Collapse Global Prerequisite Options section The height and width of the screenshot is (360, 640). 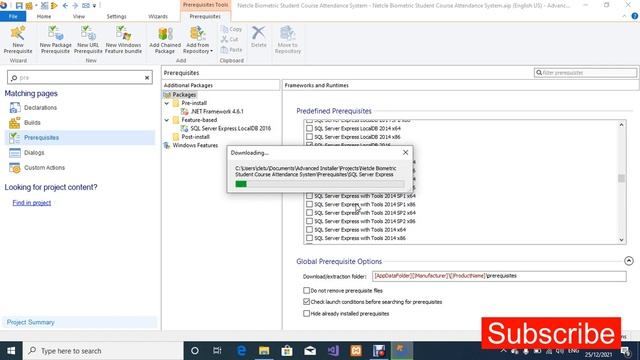pos(629,261)
